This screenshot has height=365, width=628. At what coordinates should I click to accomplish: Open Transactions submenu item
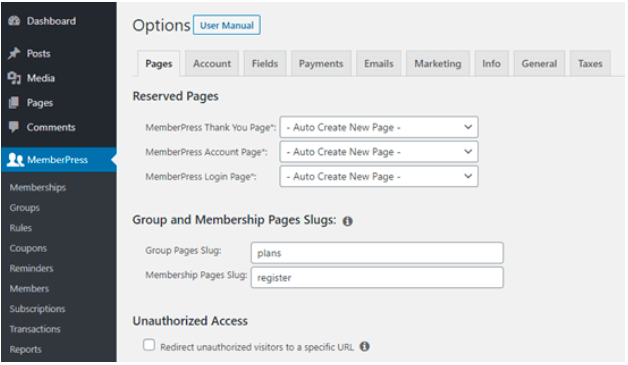(x=35, y=329)
